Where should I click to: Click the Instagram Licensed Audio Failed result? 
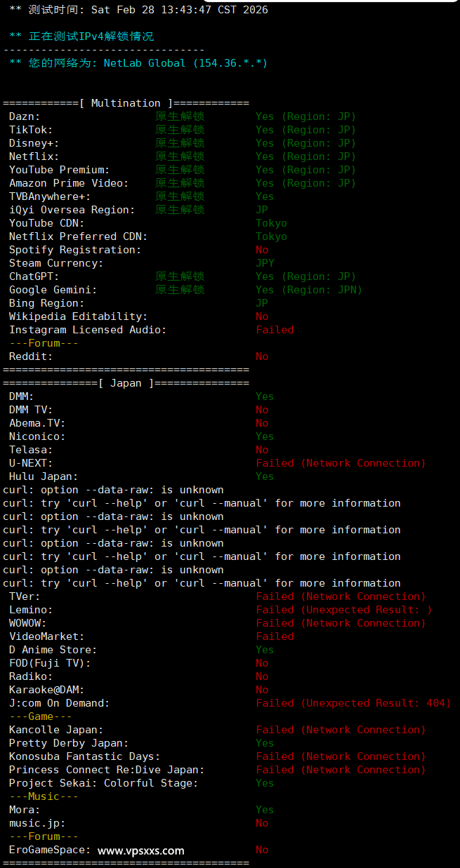click(x=275, y=330)
